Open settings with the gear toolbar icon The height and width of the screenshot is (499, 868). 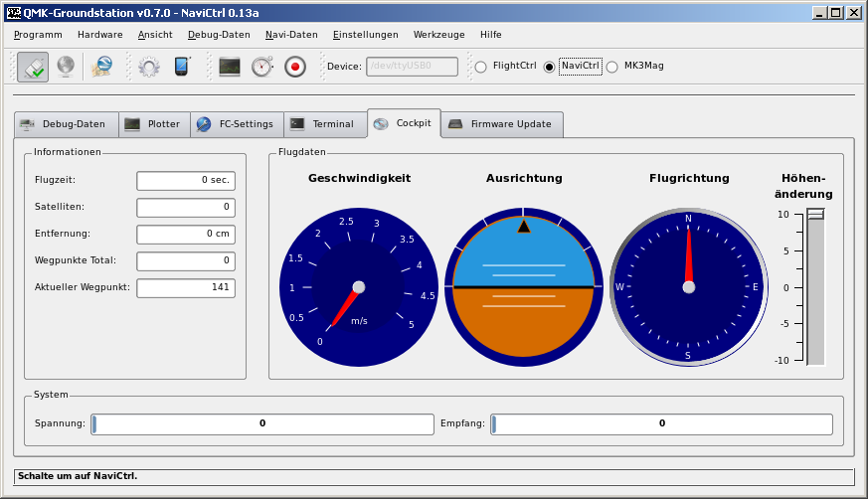click(x=149, y=67)
